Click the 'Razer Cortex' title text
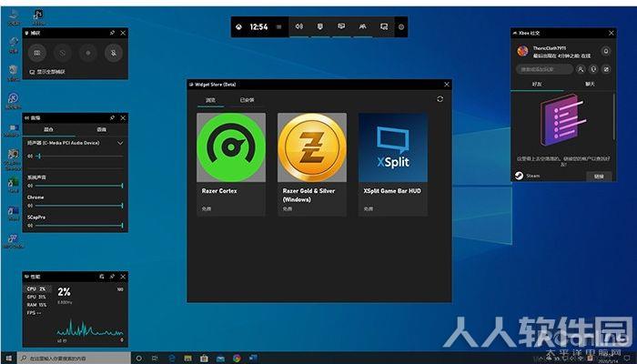The width and height of the screenshot is (637, 364). [x=219, y=190]
